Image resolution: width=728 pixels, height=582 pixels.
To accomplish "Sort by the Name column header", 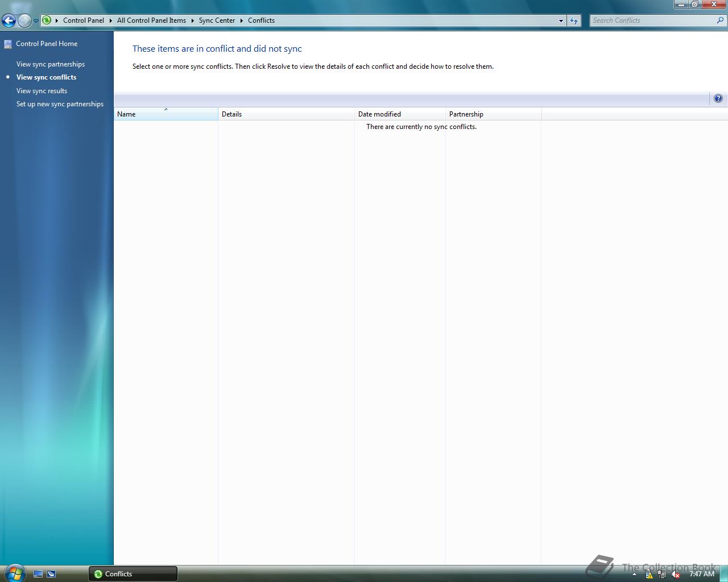I will click(x=166, y=114).
